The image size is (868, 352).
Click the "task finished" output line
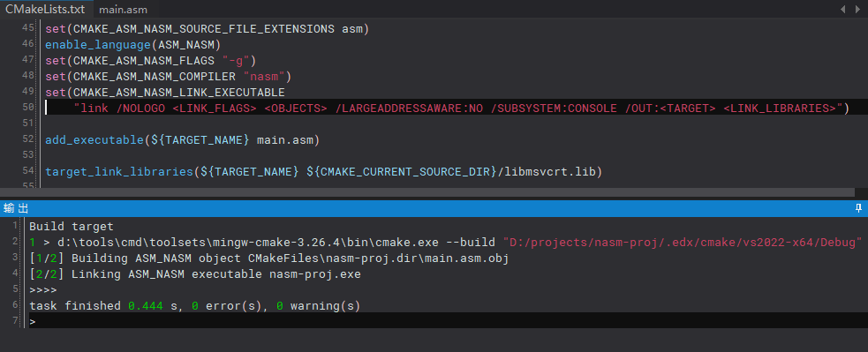coord(195,305)
